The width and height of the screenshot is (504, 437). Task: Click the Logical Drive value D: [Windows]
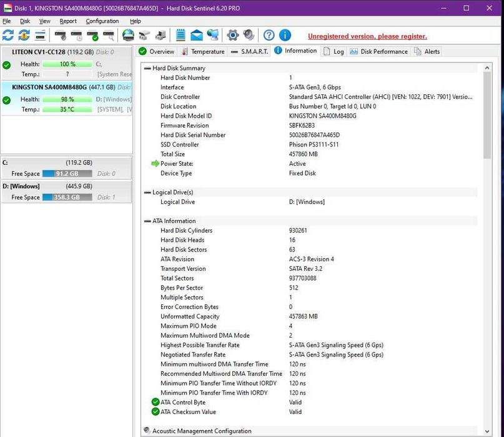tap(307, 202)
